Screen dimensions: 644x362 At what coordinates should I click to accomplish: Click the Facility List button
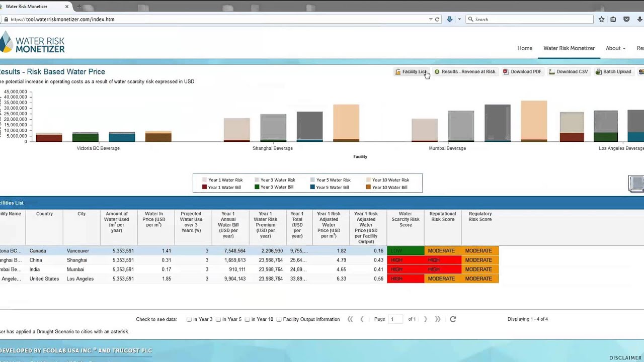(411, 71)
